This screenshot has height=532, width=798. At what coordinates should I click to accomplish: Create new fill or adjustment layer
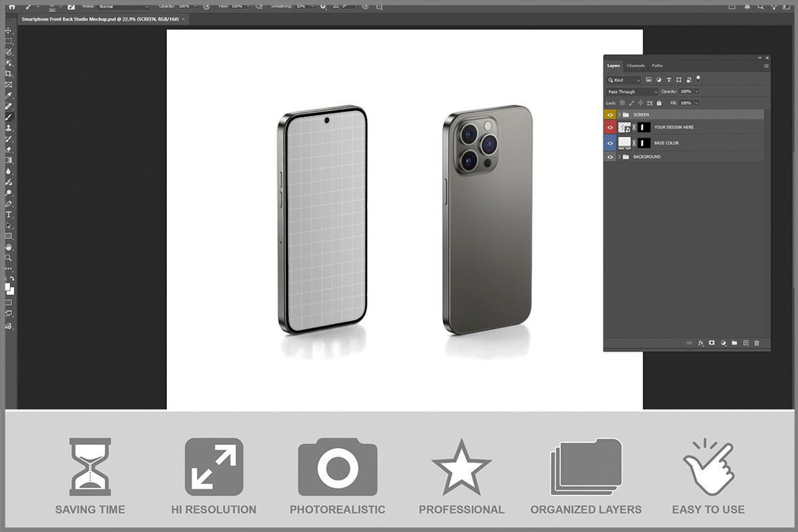click(723, 343)
